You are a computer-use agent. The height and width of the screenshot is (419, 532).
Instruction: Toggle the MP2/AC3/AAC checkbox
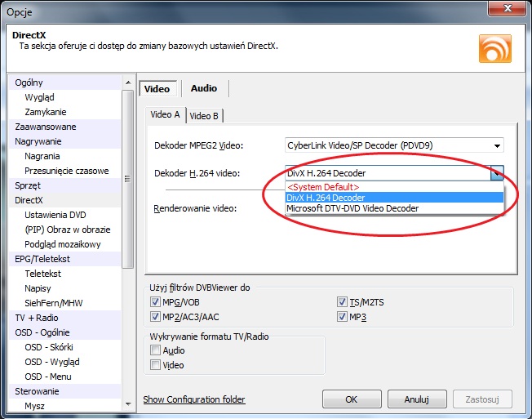155,316
